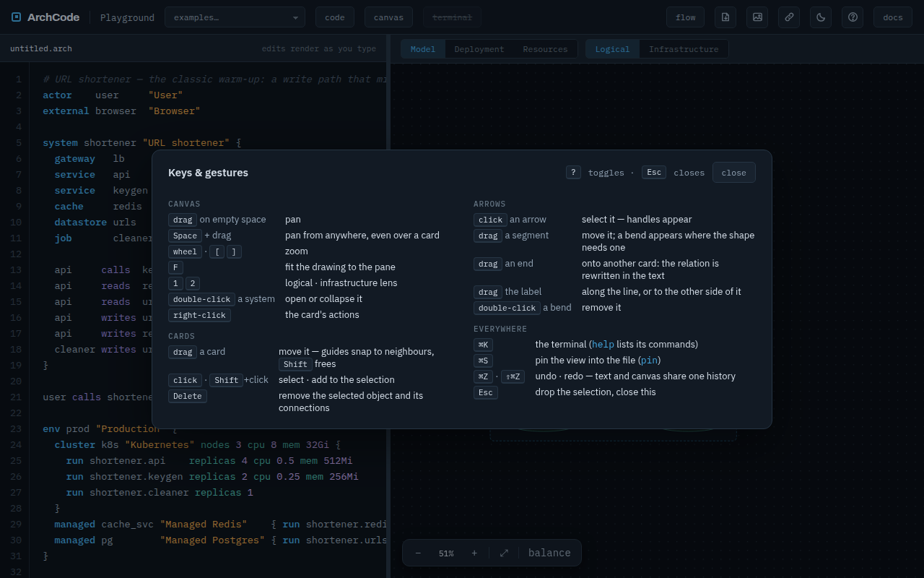Click the Esc key hint beside 'closes'
This screenshot has width=924, height=578.
[653, 172]
